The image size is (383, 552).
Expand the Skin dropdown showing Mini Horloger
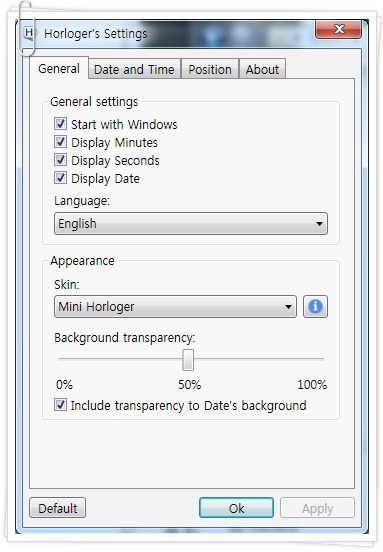click(x=175, y=307)
